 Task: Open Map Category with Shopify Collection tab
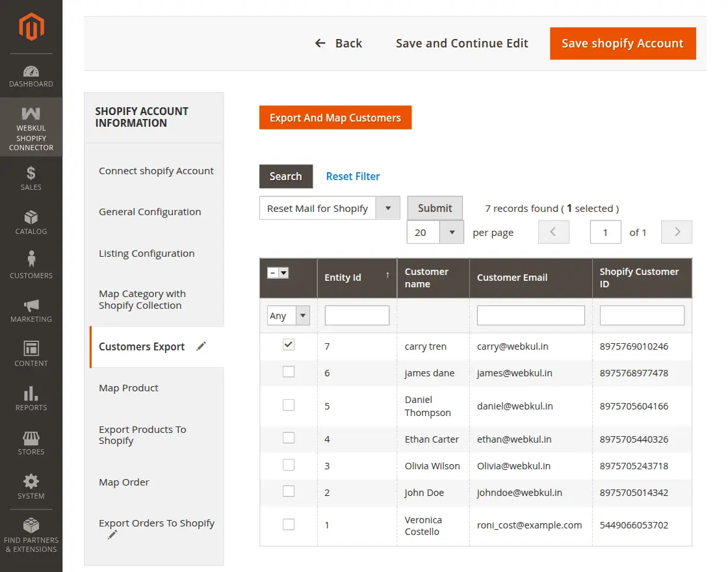pos(142,300)
